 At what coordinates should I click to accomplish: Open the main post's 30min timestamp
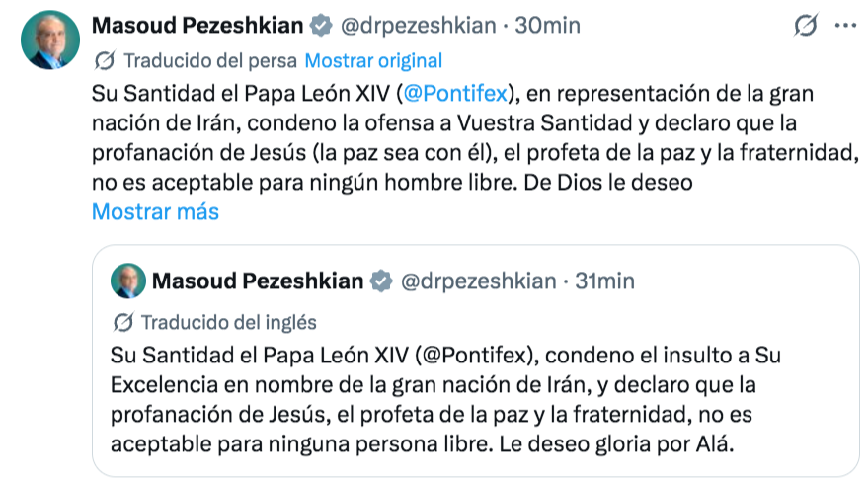[x=548, y=26]
